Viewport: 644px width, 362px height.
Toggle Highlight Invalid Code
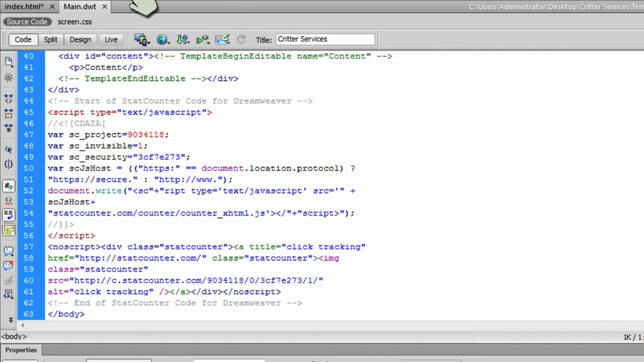(x=8, y=201)
